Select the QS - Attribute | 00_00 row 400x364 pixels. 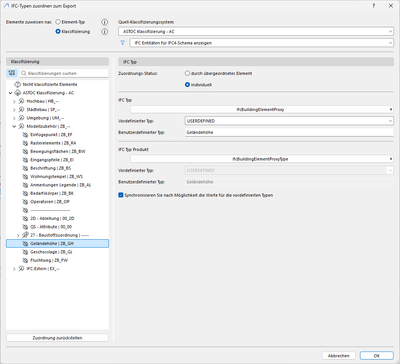pyautogui.click(x=57, y=227)
